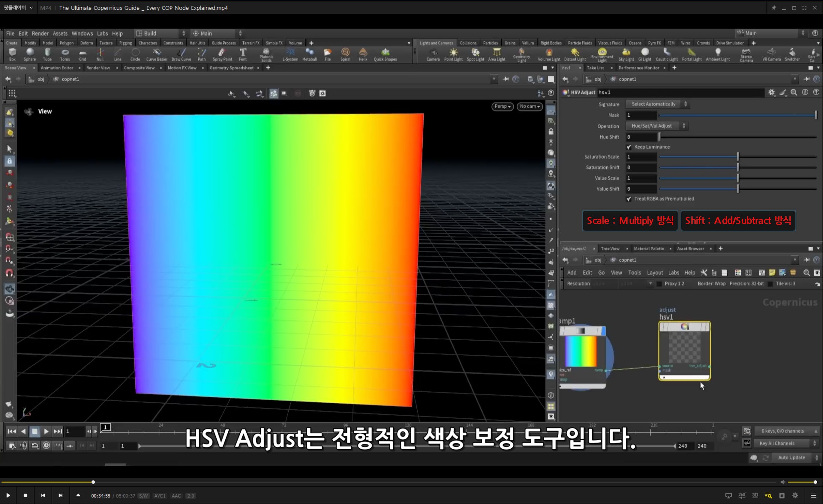
Task: Open the Tools menu in network editor
Action: pos(634,273)
